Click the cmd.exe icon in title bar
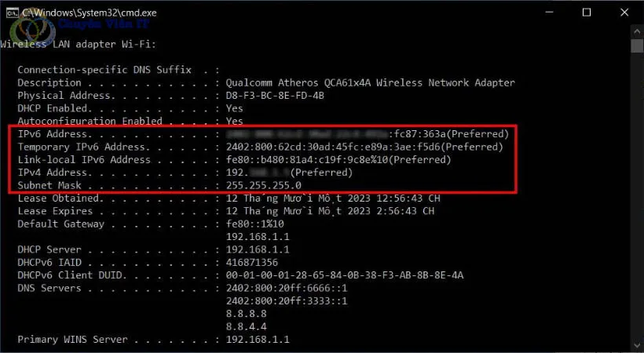This screenshot has height=353, width=644. point(11,13)
